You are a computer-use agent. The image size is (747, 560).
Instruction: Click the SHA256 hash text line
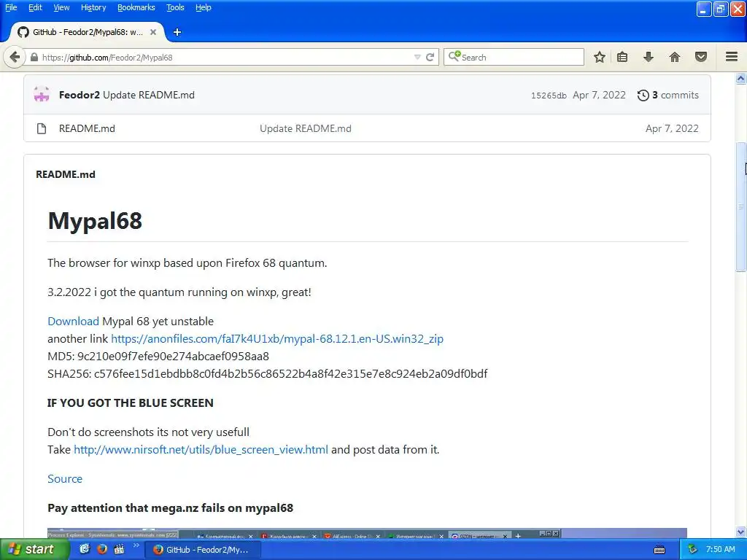[267, 373]
